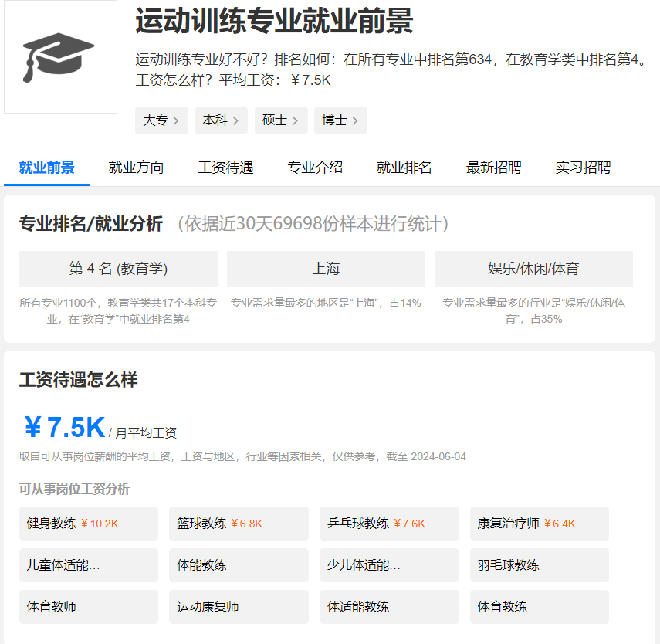Go to the 专业介绍 tab

pos(315,168)
